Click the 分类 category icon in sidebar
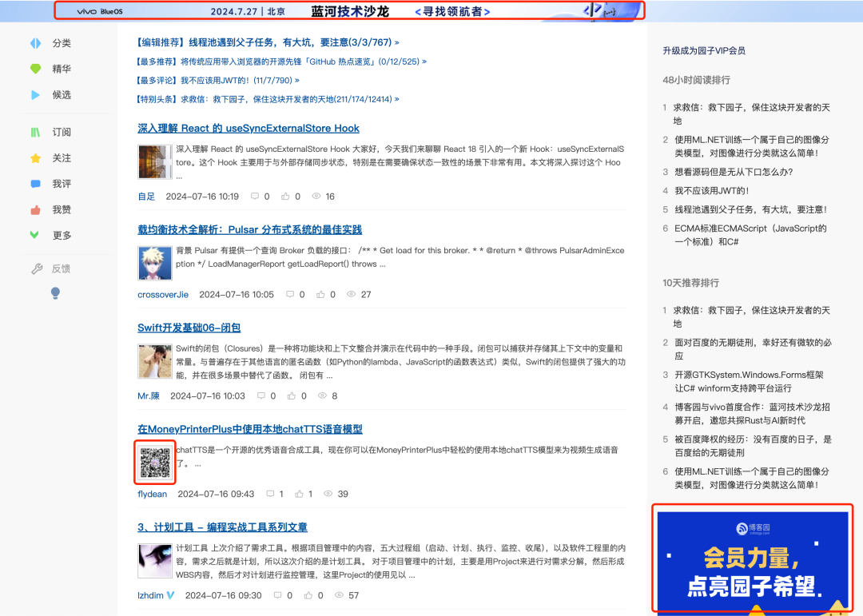Image resolution: width=863 pixels, height=616 pixels. pyautogui.click(x=35, y=43)
